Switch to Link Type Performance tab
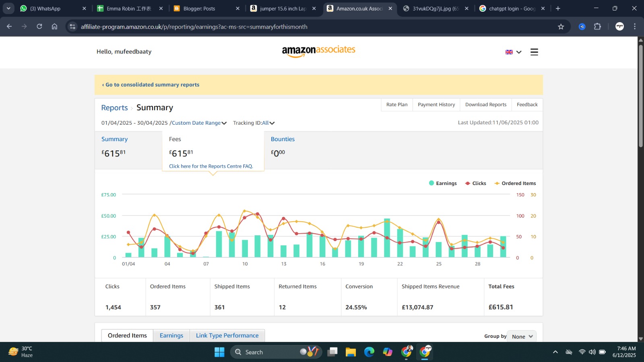644x362 pixels. [227, 335]
